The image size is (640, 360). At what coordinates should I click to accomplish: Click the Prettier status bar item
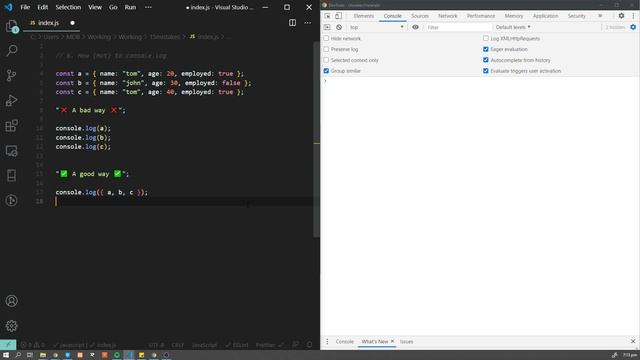pos(269,345)
